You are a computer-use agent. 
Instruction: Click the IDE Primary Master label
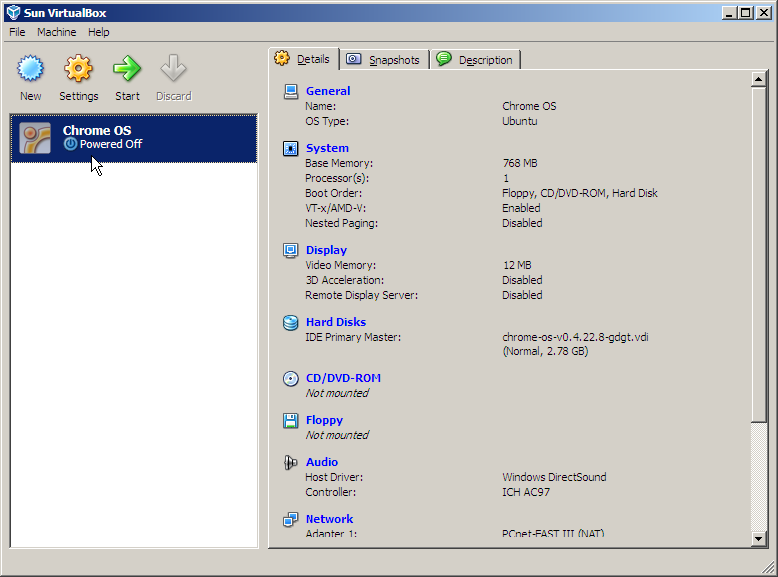(x=353, y=337)
